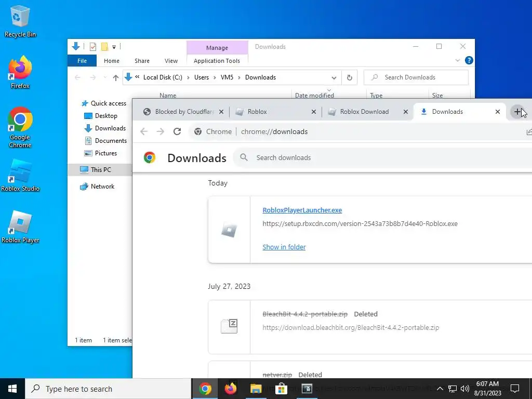Click the Chrome icon on the taskbar
Viewport: 532px width, 399px height.
pyautogui.click(x=205, y=389)
